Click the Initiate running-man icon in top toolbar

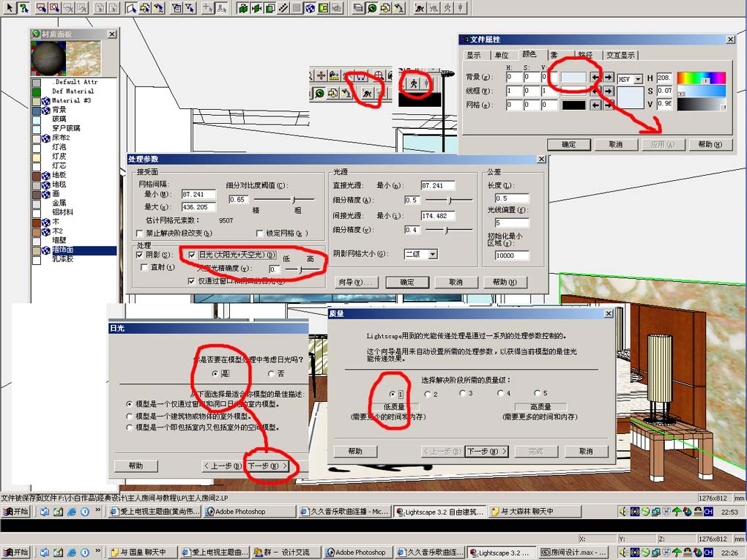(419, 7)
